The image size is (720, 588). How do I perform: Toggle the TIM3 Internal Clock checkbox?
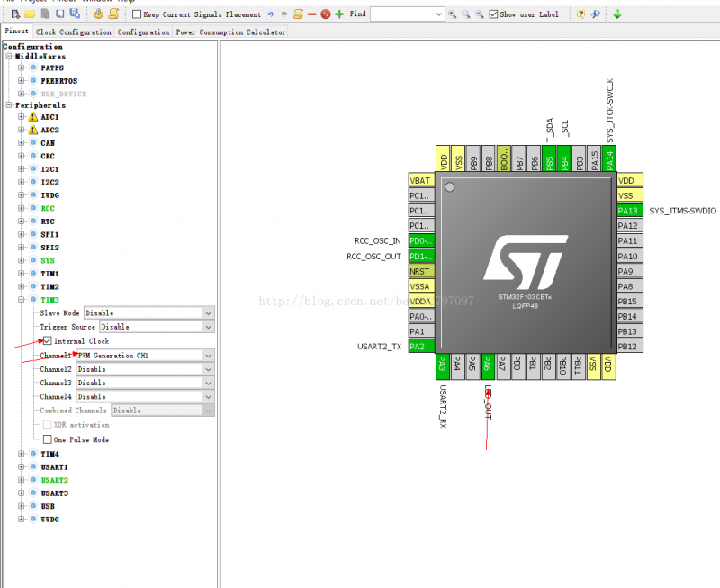(x=47, y=341)
